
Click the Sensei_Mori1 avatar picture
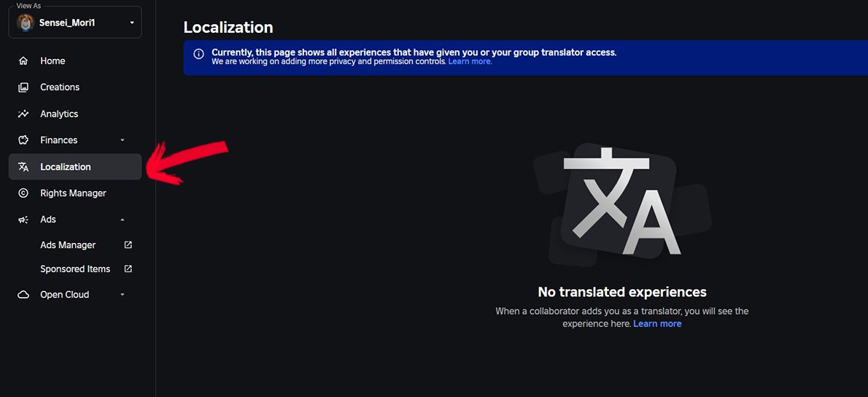26,23
